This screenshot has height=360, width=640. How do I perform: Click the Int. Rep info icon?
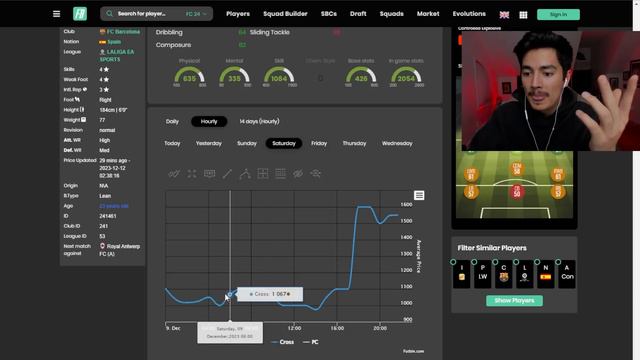pyautogui.click(x=85, y=89)
